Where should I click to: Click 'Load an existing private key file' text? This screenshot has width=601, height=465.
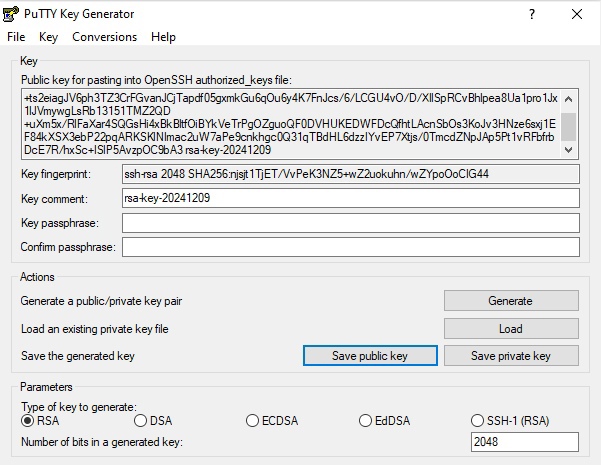point(95,329)
